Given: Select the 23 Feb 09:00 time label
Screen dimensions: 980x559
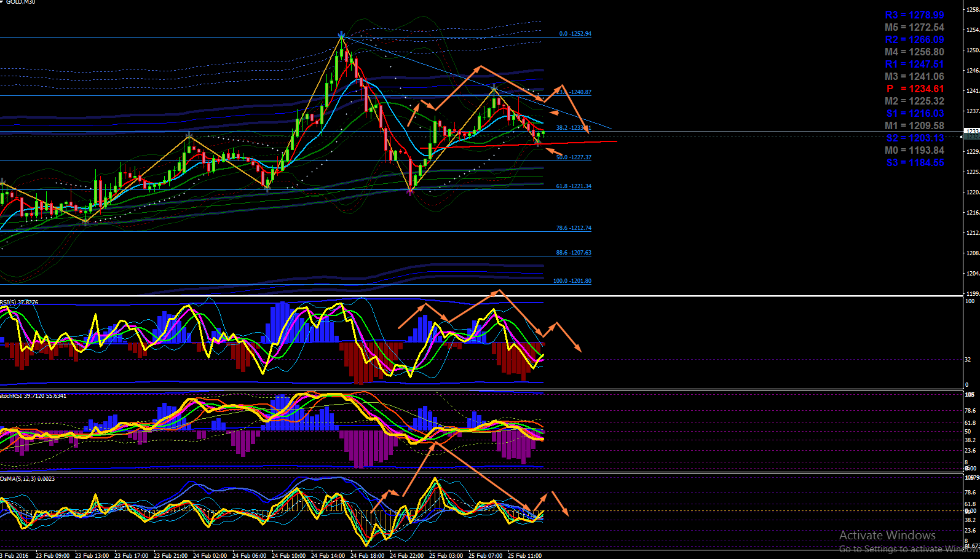Looking at the screenshot, I should coord(53,555).
